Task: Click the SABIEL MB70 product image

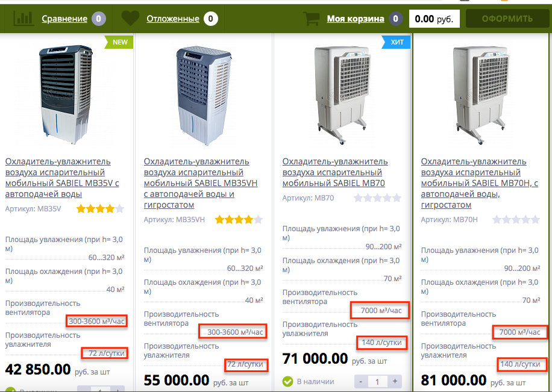Action: point(340,95)
